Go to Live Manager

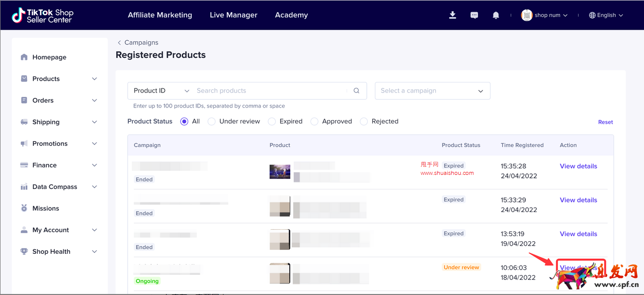[233, 15]
